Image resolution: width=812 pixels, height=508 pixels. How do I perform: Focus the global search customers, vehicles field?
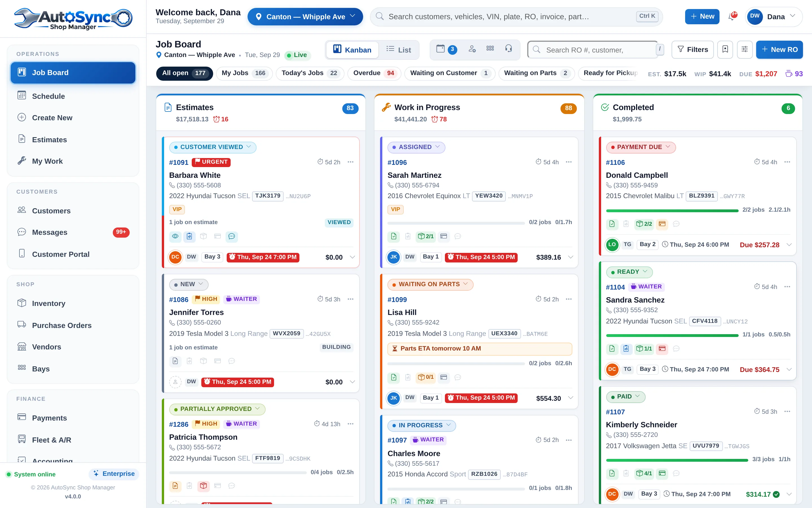coord(516,16)
